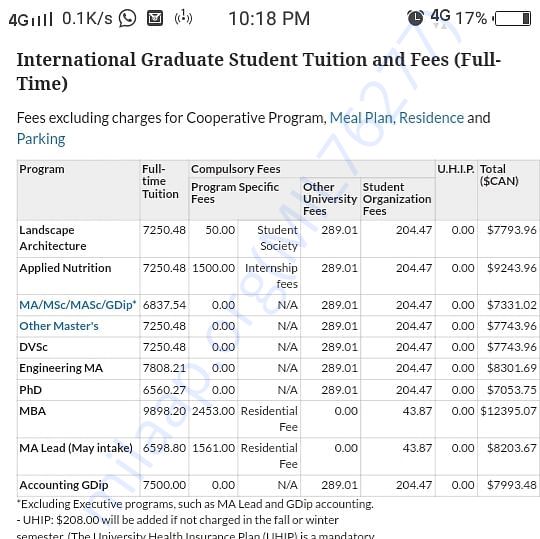540x539 pixels.
Task: Open the Meal Plan link
Action: coord(362,118)
